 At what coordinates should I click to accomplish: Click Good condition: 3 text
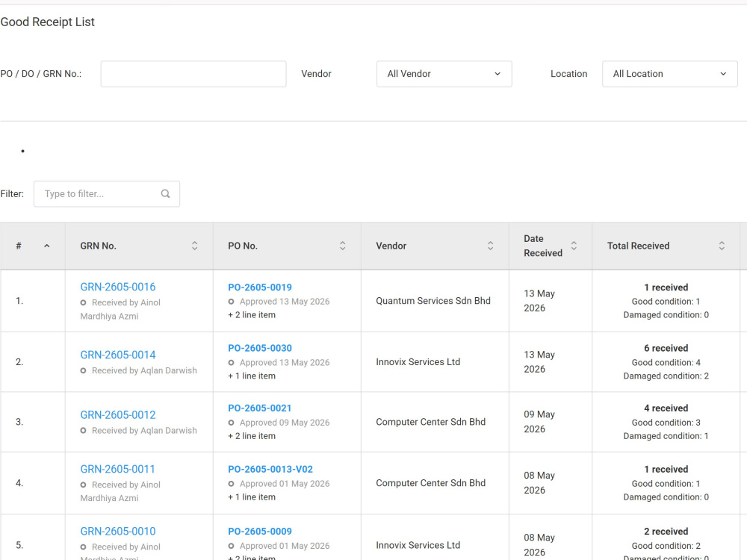pyautogui.click(x=666, y=423)
